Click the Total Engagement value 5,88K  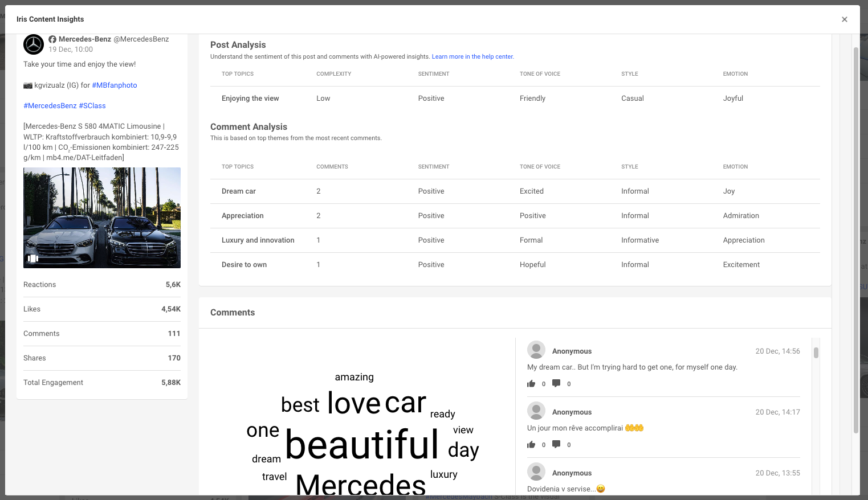[171, 383]
